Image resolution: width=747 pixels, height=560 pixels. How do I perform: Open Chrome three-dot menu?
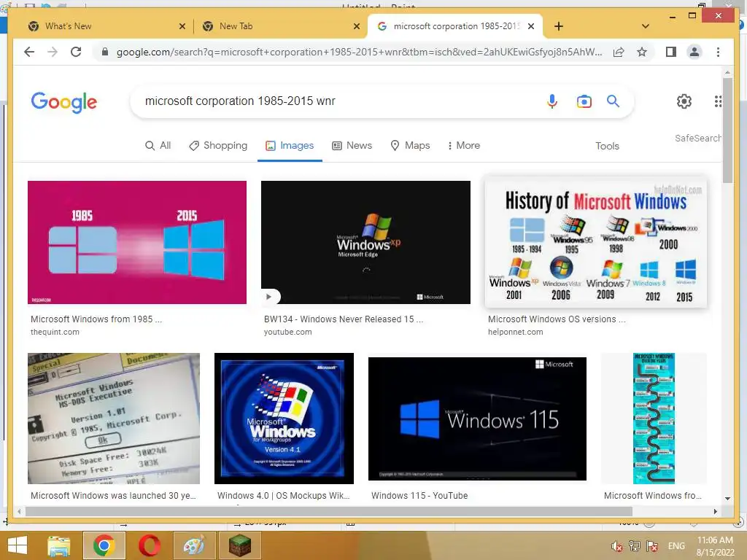point(718,52)
